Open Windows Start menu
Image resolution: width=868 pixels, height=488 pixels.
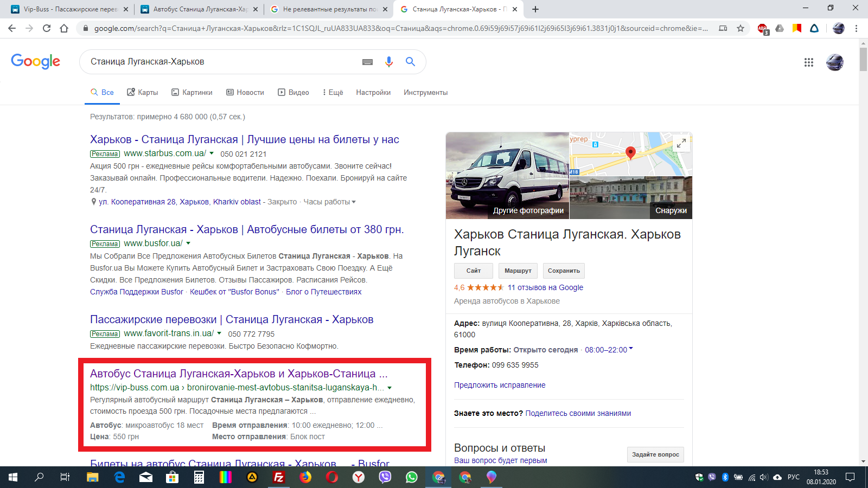coord(13,477)
